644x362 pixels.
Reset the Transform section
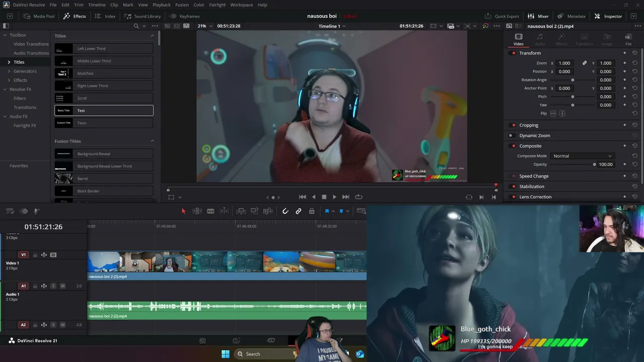coord(635,53)
